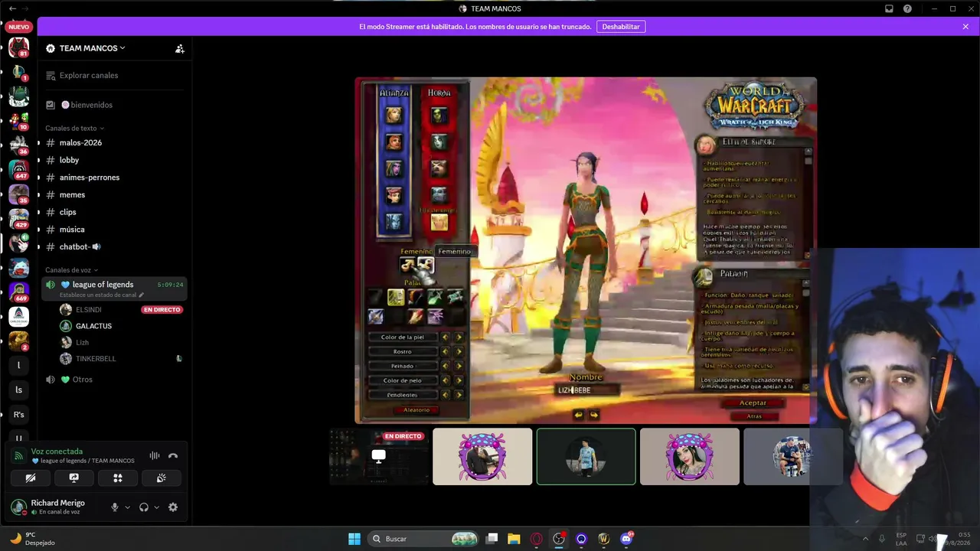Disconnect from the voice channel
980x551 pixels.
[x=173, y=455]
